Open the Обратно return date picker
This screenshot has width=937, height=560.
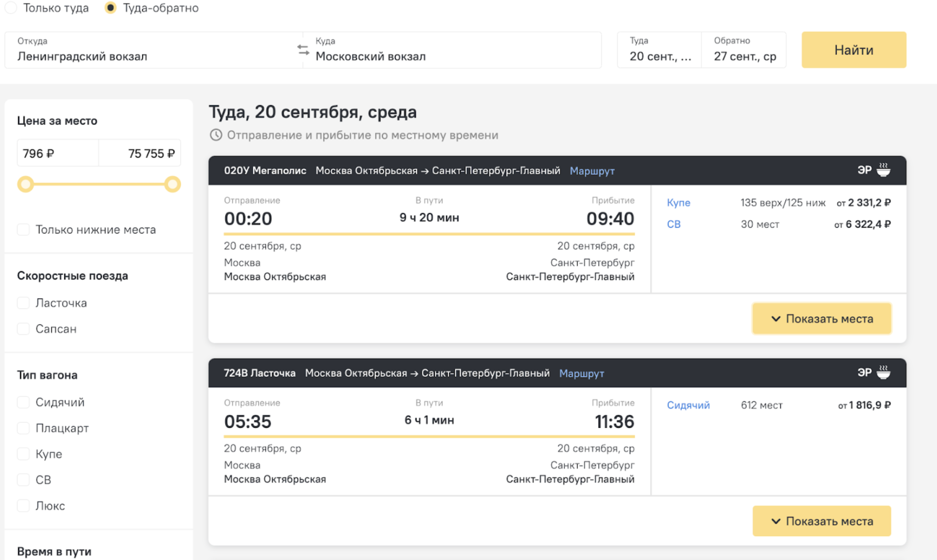click(744, 50)
